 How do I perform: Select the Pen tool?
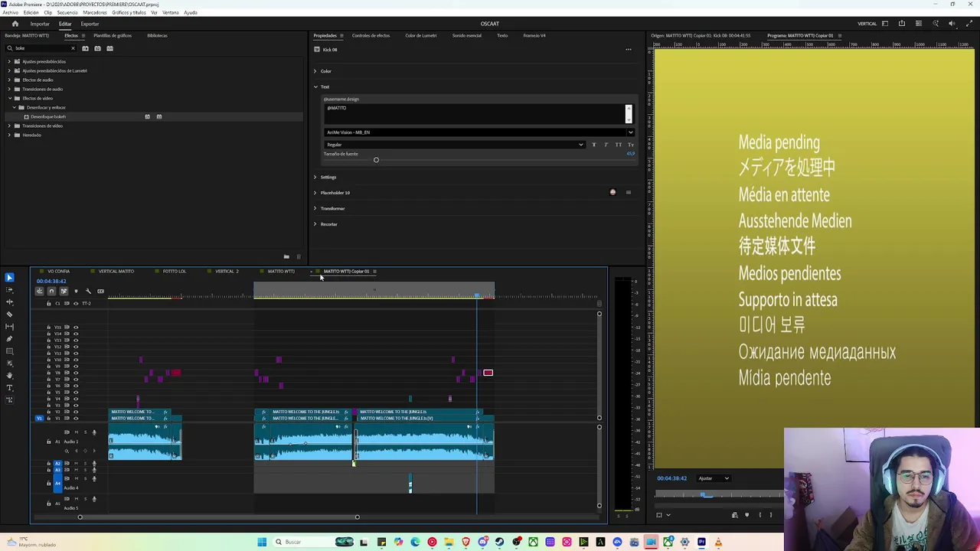[9, 339]
